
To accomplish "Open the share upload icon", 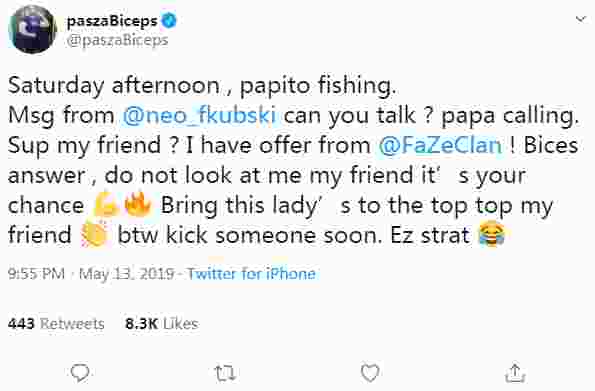I will [x=515, y=373].
